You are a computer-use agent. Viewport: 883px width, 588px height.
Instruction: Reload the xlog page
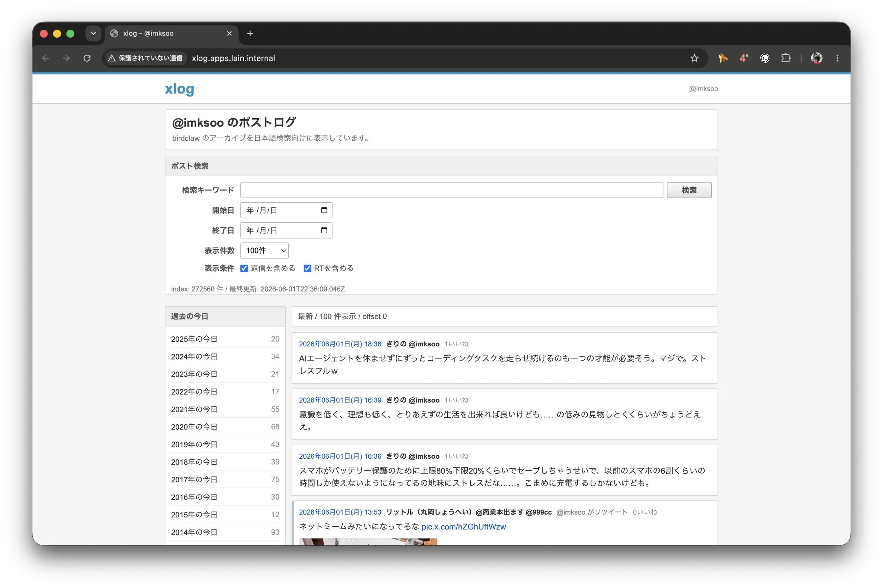point(87,58)
